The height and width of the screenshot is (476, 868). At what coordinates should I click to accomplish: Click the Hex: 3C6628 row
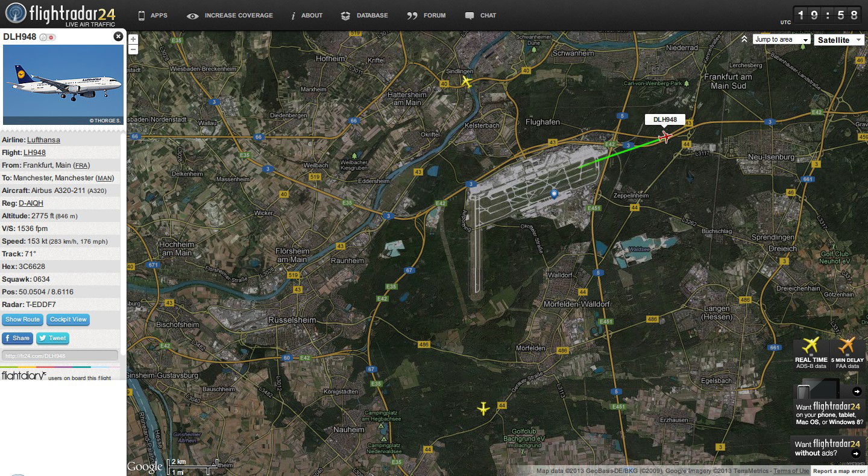coord(60,267)
